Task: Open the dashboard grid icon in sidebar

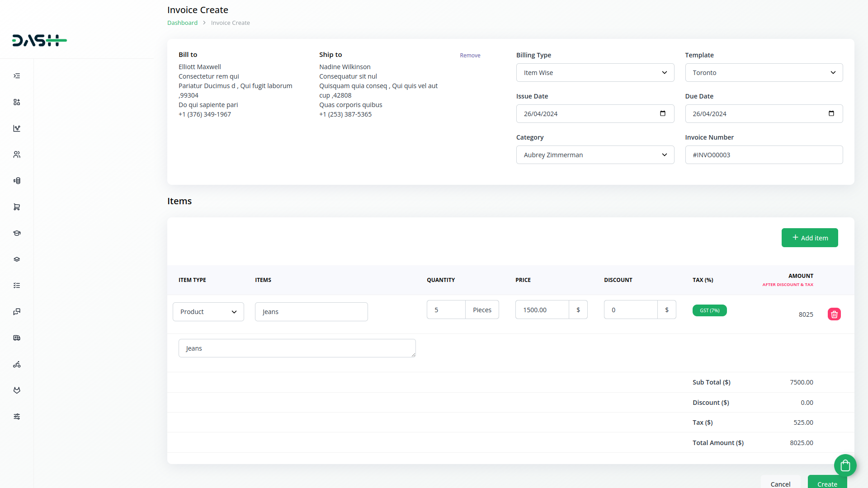Action: point(17,102)
